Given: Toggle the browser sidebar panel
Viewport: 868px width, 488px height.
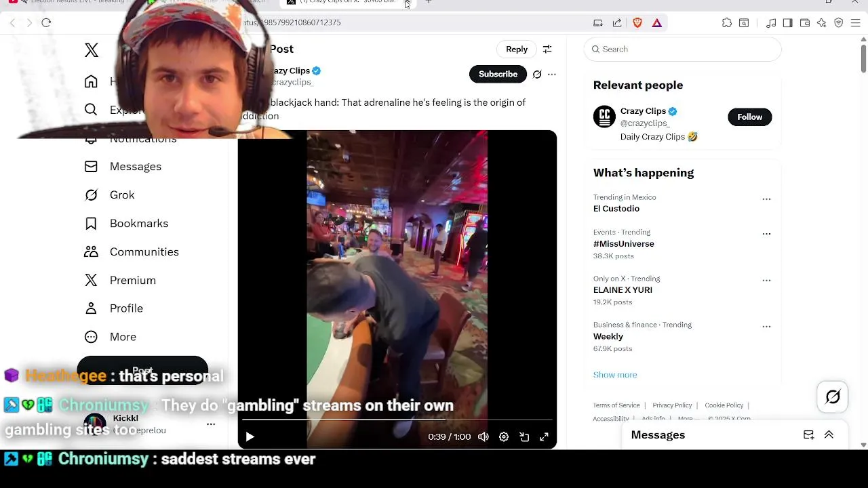Looking at the screenshot, I should point(787,23).
